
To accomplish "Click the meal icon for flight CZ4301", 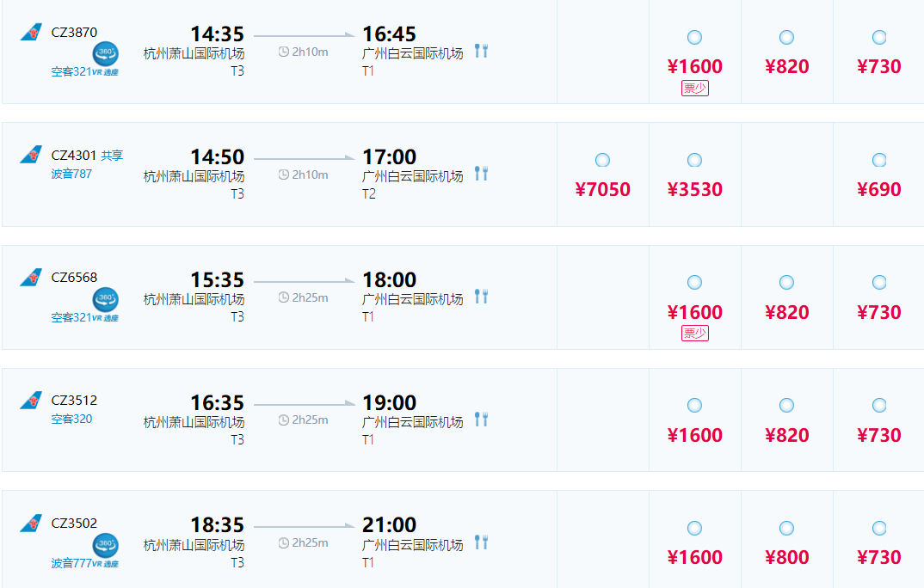I will (481, 174).
